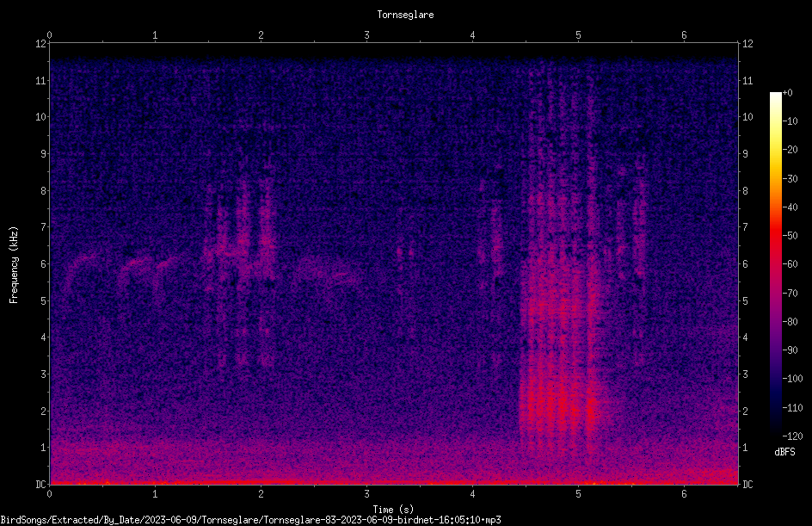Click the 1 tick on the top time axis
Viewport: 812px width, 526px height.
click(155, 35)
